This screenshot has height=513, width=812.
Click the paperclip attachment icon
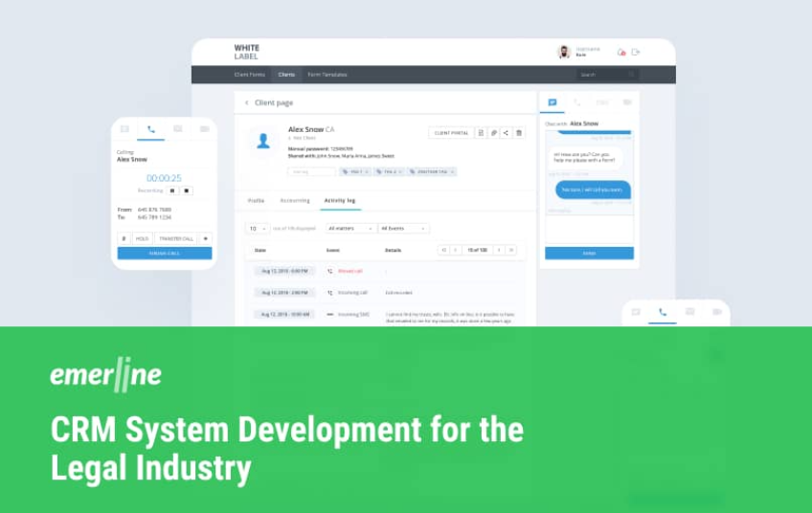[493, 133]
